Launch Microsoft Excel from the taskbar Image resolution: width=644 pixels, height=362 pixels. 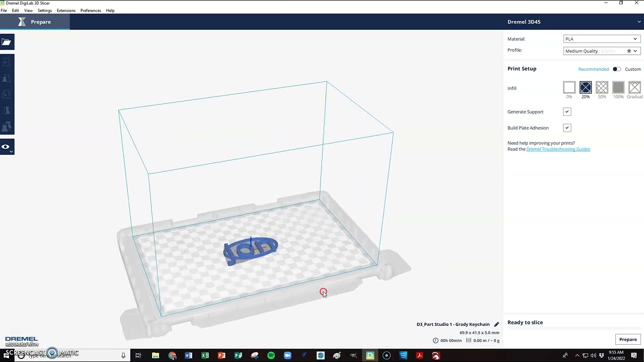tap(205, 355)
